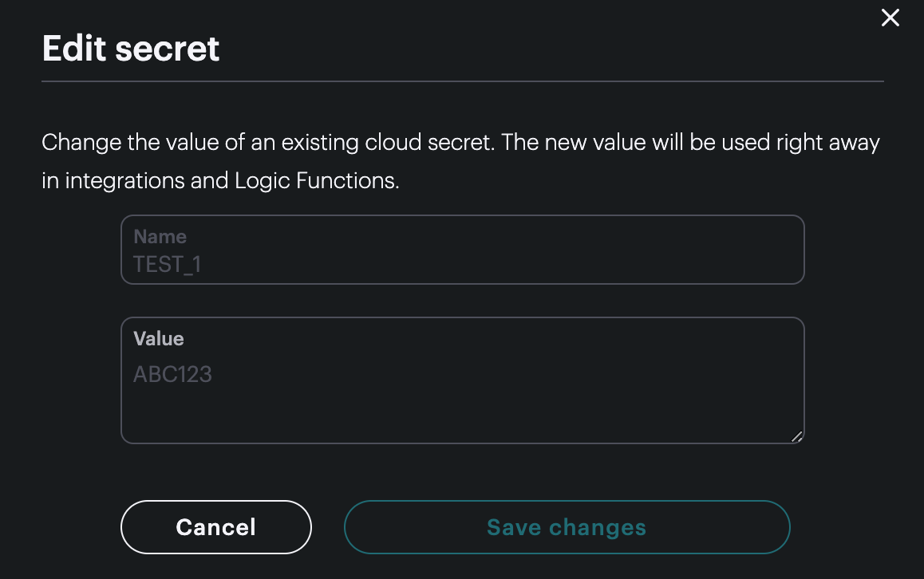
Task: Click the "Edit secret" dialog heading
Action: pyautogui.click(x=131, y=49)
